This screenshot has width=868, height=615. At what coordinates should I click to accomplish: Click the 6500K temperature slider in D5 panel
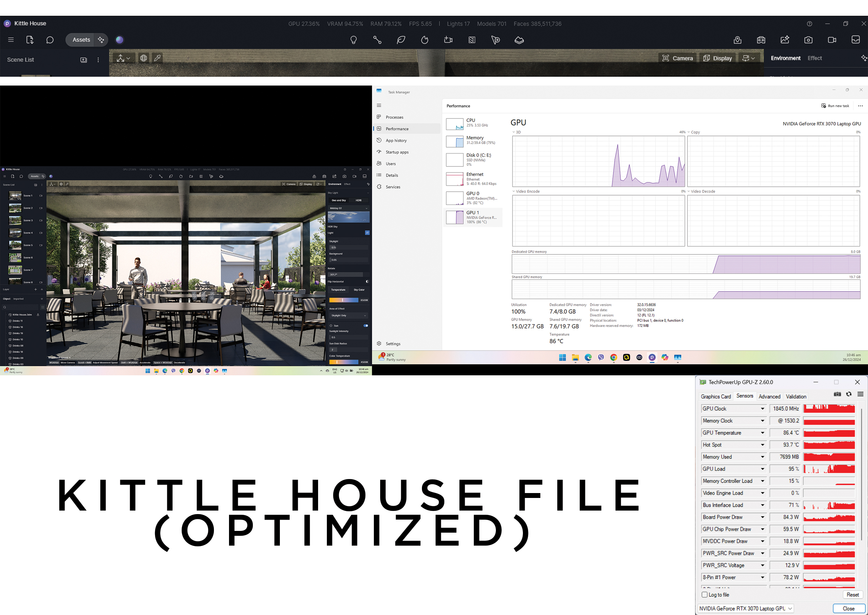pos(344,300)
